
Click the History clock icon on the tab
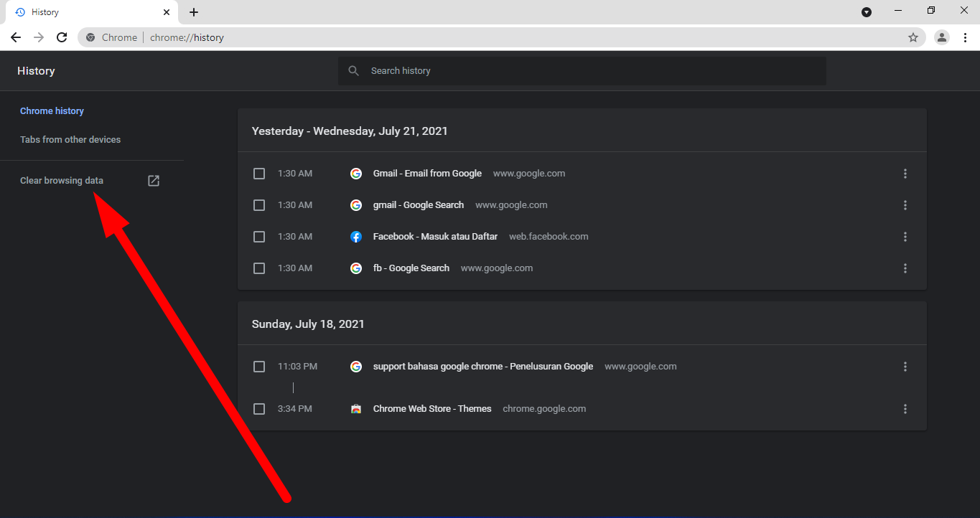[x=20, y=12]
